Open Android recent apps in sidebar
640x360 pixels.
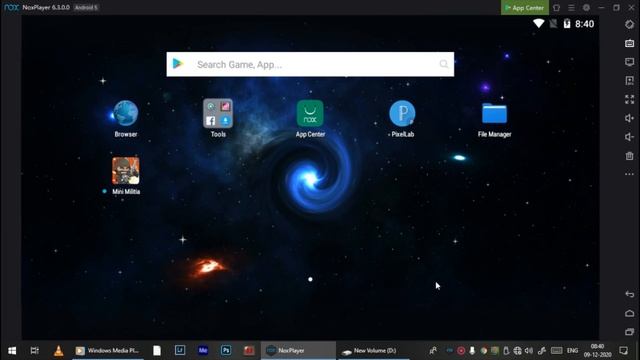pyautogui.click(x=629, y=331)
